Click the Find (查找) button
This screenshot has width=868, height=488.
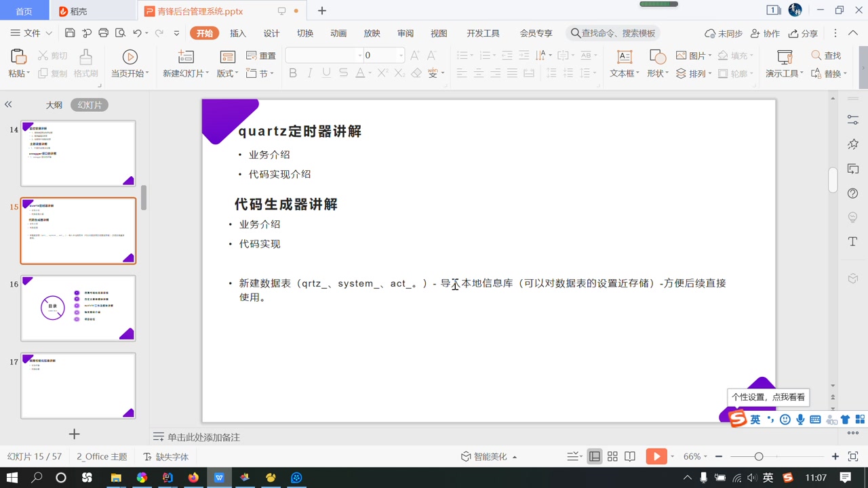click(x=826, y=56)
